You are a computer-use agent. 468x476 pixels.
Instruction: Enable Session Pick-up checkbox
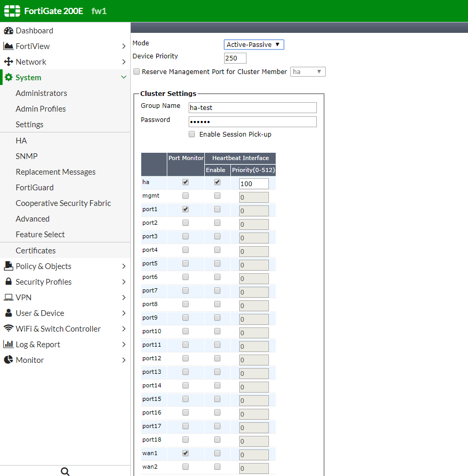pyautogui.click(x=192, y=134)
